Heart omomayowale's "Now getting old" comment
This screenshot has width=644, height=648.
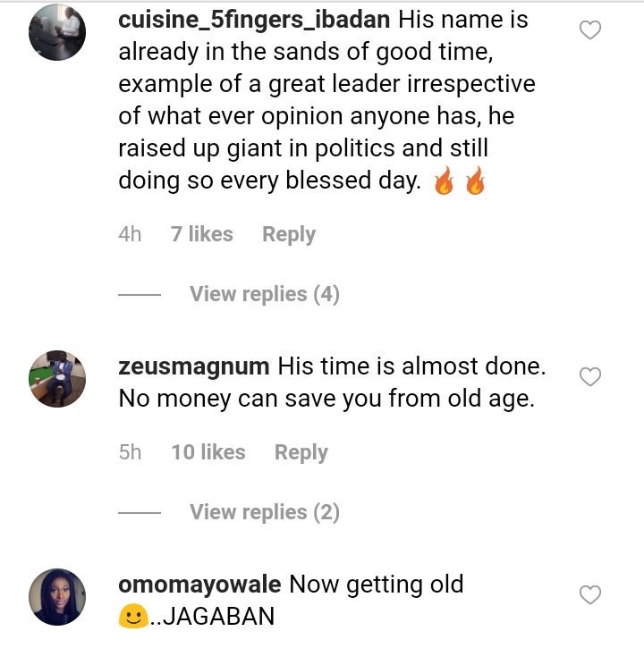[x=590, y=594]
